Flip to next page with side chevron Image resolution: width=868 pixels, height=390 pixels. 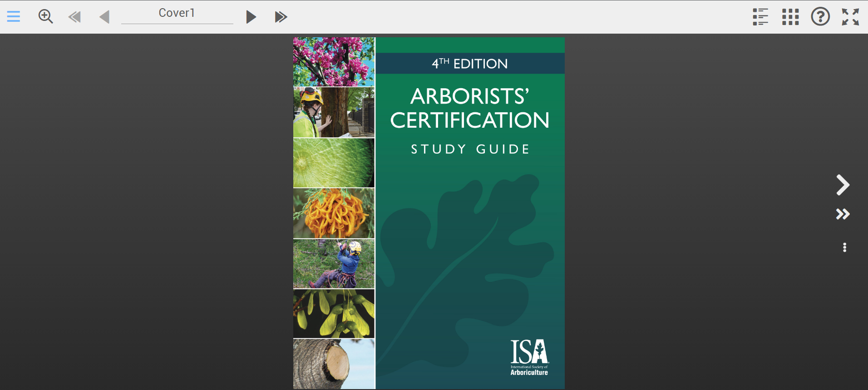click(x=843, y=185)
